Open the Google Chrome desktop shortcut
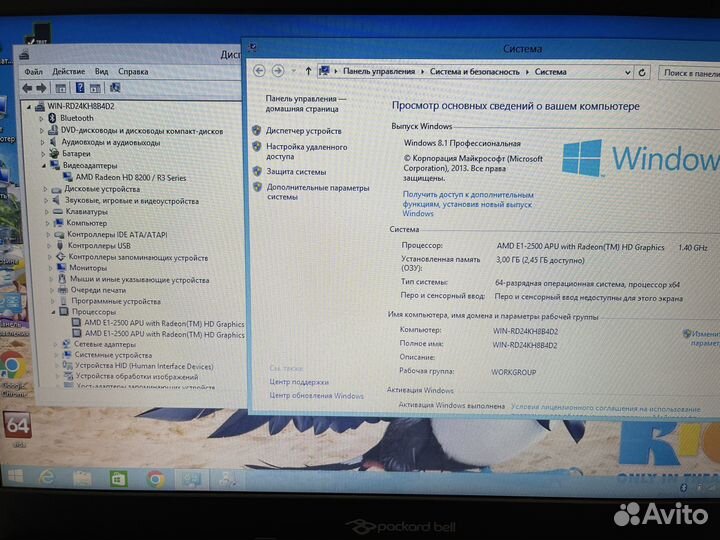 tap(12, 373)
